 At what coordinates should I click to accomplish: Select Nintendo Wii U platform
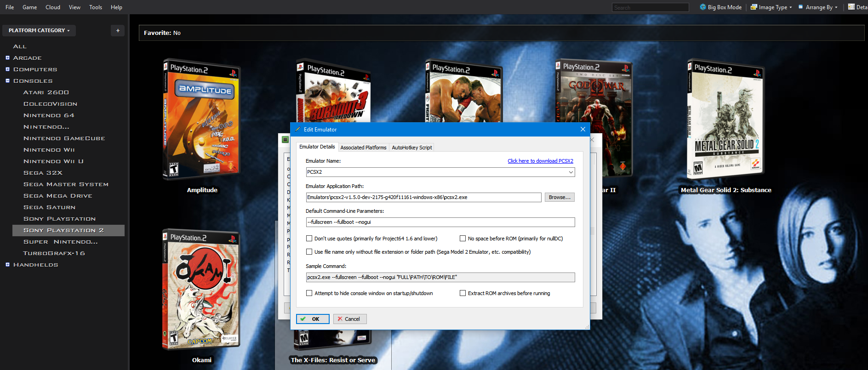click(x=53, y=161)
